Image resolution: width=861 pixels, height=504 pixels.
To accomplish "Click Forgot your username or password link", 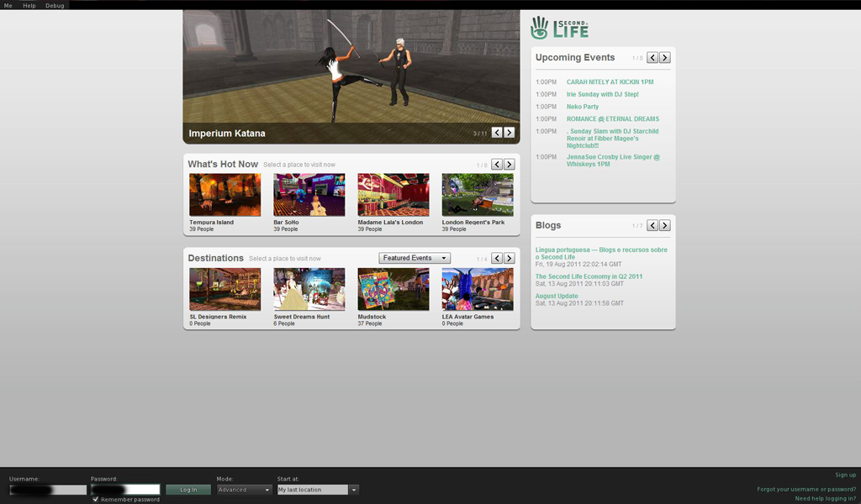I will coord(806,489).
